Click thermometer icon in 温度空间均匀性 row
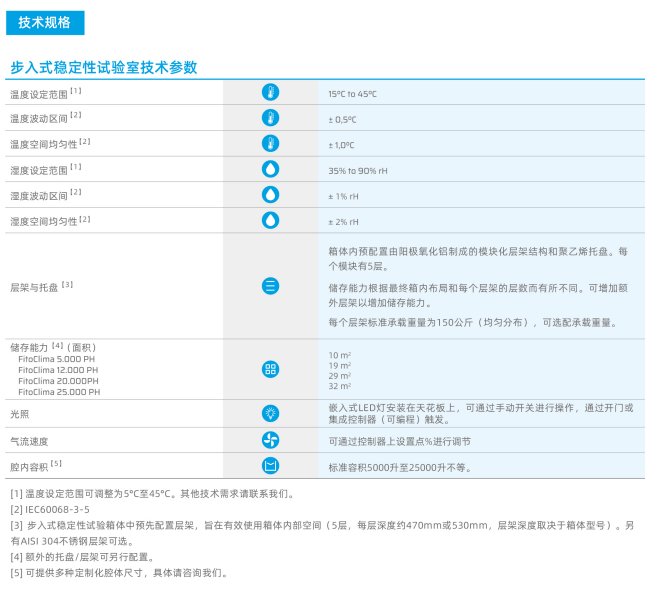650x595 pixels. point(270,143)
